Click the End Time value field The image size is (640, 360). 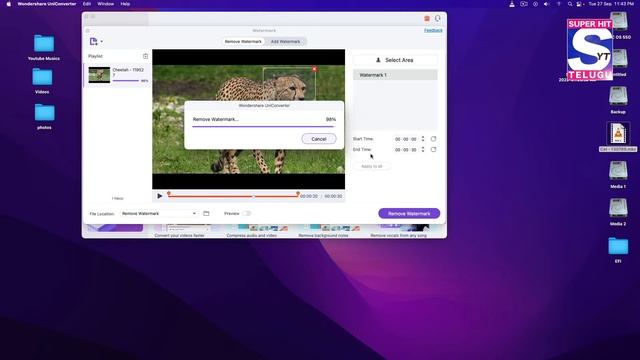(406, 150)
